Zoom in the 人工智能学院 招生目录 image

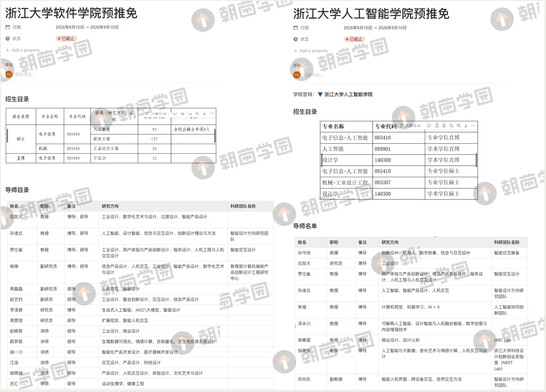pos(459,126)
